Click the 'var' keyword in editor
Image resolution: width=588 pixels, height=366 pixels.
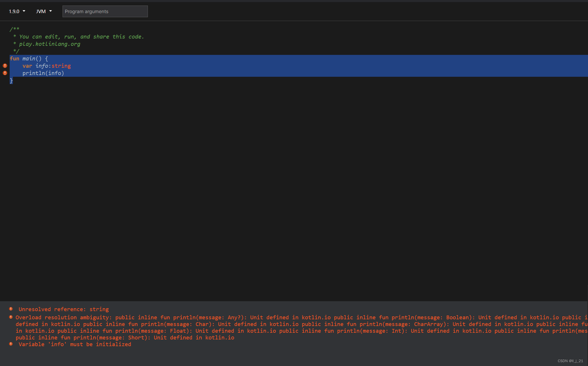pos(27,66)
